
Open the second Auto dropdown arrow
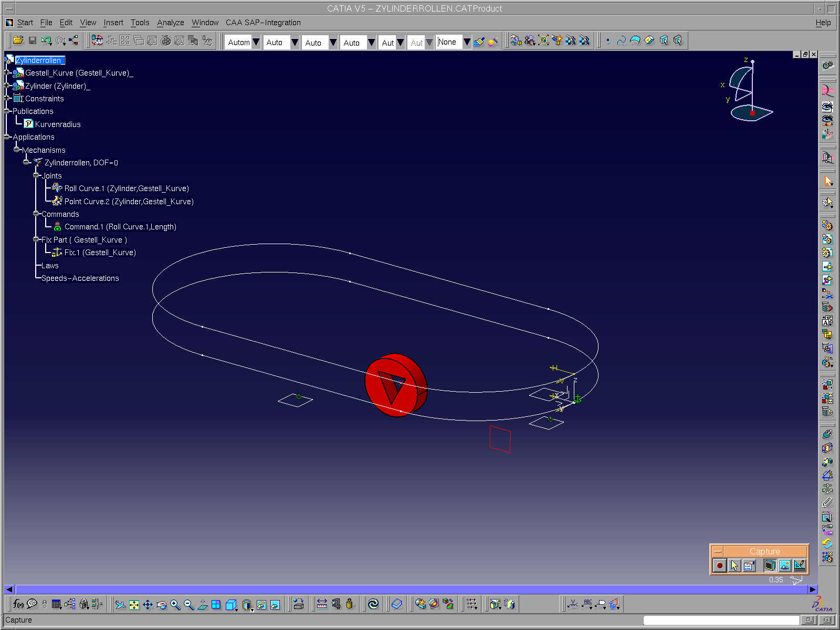pyautogui.click(x=295, y=42)
